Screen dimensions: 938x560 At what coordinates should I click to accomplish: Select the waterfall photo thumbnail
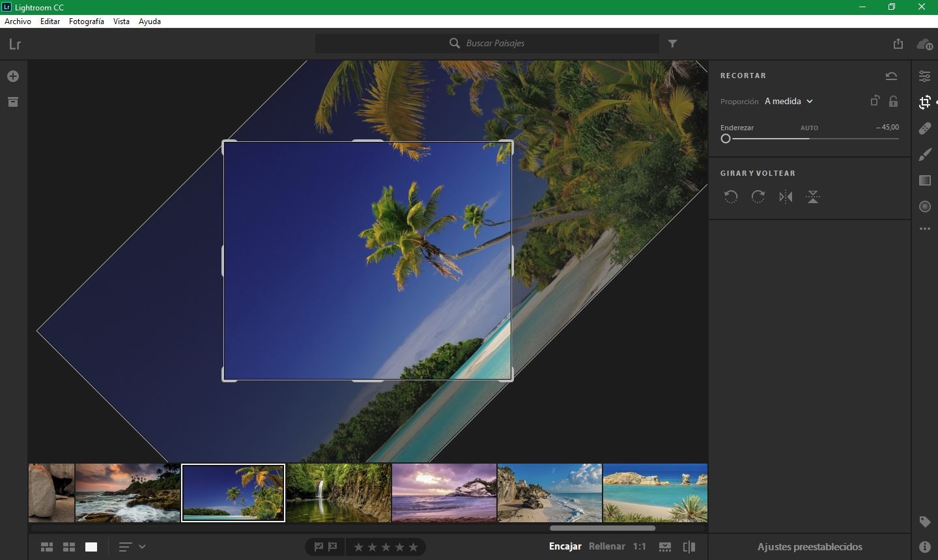coord(339,493)
